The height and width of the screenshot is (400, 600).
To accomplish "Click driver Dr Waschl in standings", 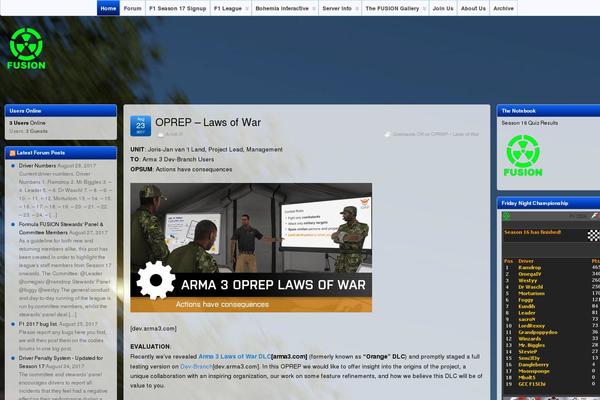I will [530, 287].
